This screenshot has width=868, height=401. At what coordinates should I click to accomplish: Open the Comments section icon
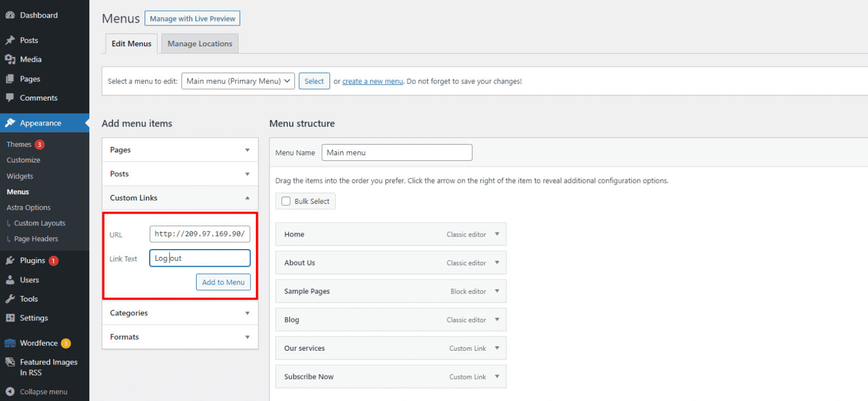10,98
